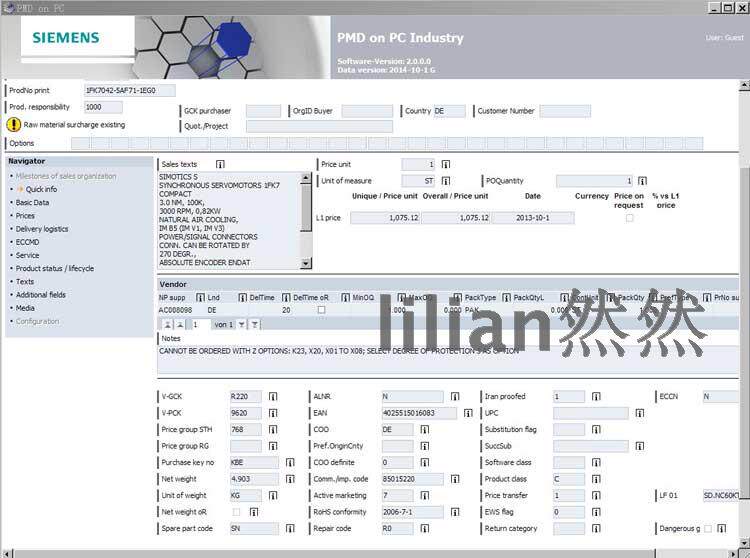Open Prices in the Navigator
Image resolution: width=750 pixels, height=558 pixels.
coord(25,216)
